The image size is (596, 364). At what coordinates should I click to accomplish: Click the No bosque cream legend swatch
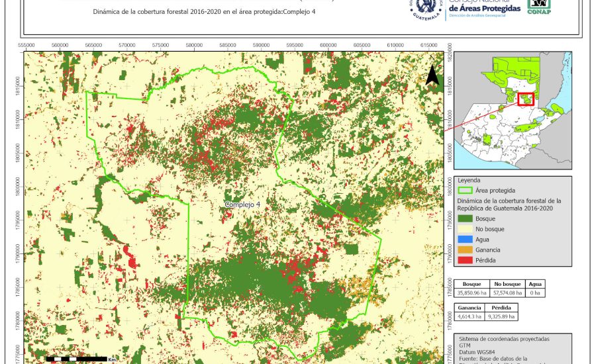coord(466,228)
